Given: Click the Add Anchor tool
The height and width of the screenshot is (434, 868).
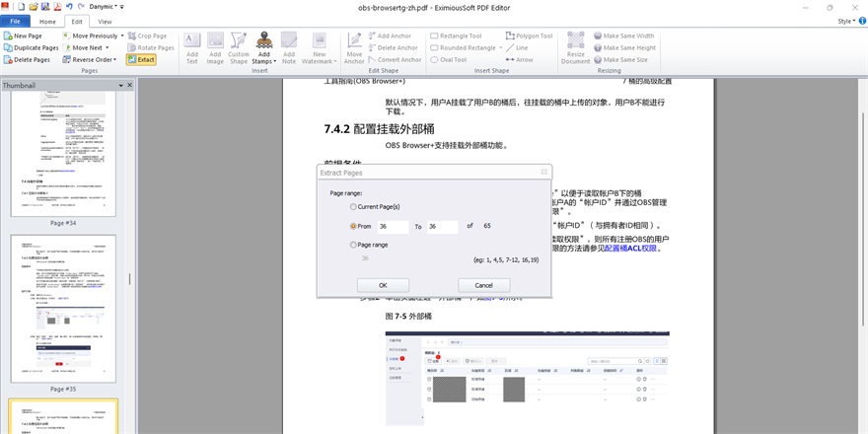Looking at the screenshot, I should click(x=390, y=36).
